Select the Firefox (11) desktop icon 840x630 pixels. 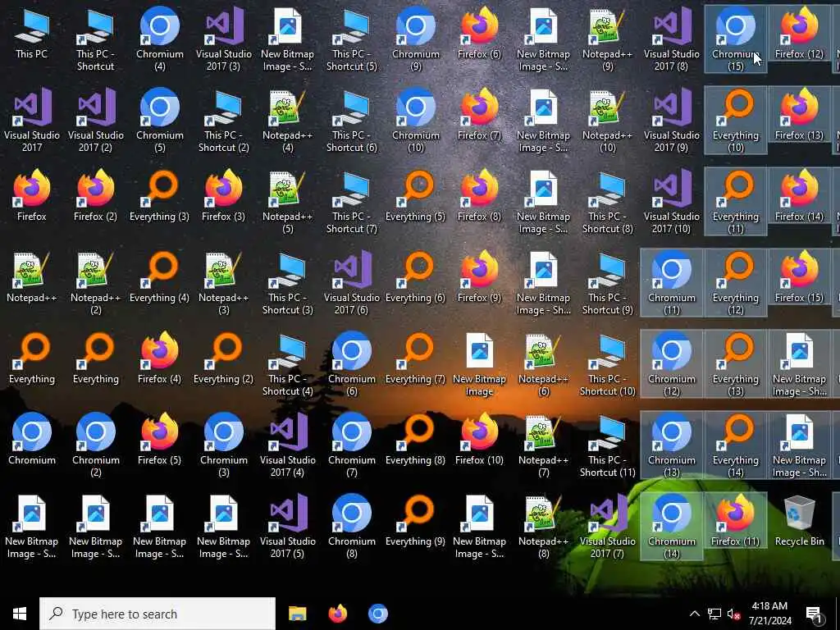click(736, 521)
